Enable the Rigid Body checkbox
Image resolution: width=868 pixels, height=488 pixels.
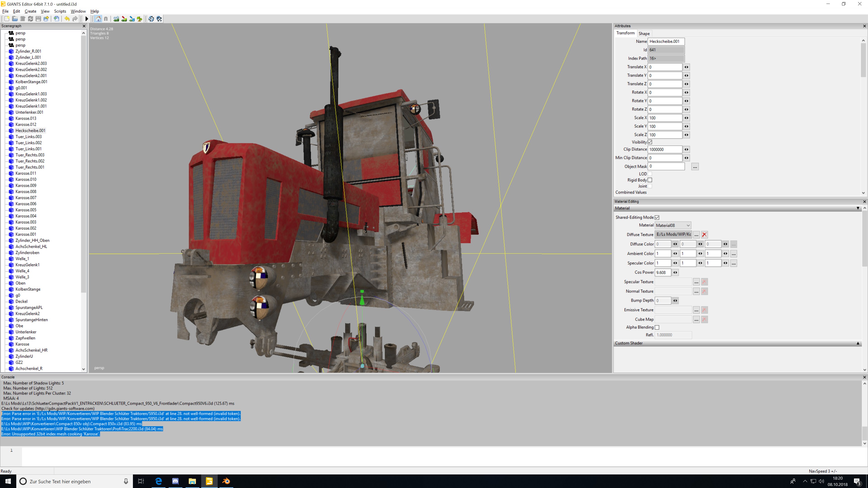pos(650,180)
